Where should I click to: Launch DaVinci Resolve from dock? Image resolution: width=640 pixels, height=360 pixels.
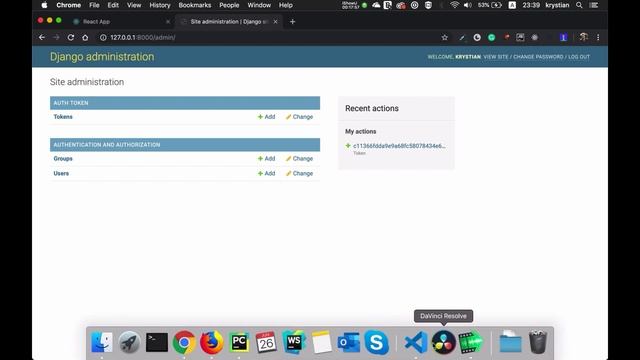444,342
